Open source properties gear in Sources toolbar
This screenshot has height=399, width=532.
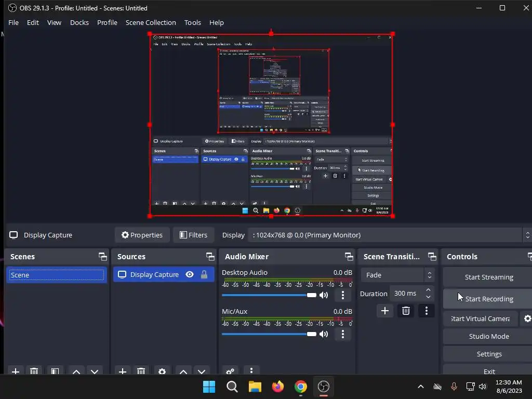(x=162, y=371)
